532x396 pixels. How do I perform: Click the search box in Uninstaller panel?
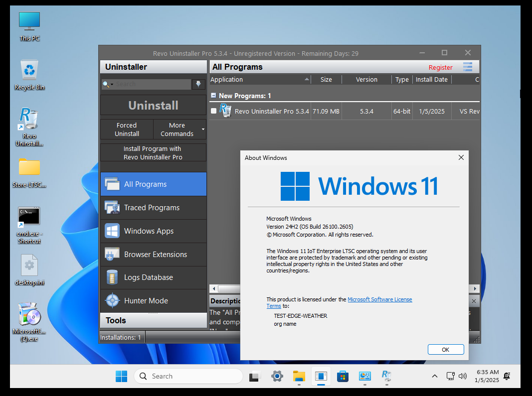click(153, 84)
